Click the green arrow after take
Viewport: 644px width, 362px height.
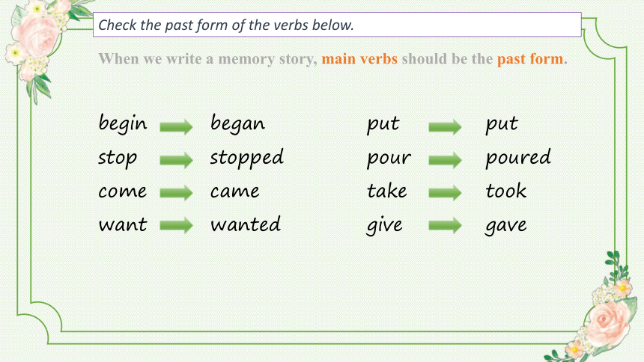[x=445, y=192]
